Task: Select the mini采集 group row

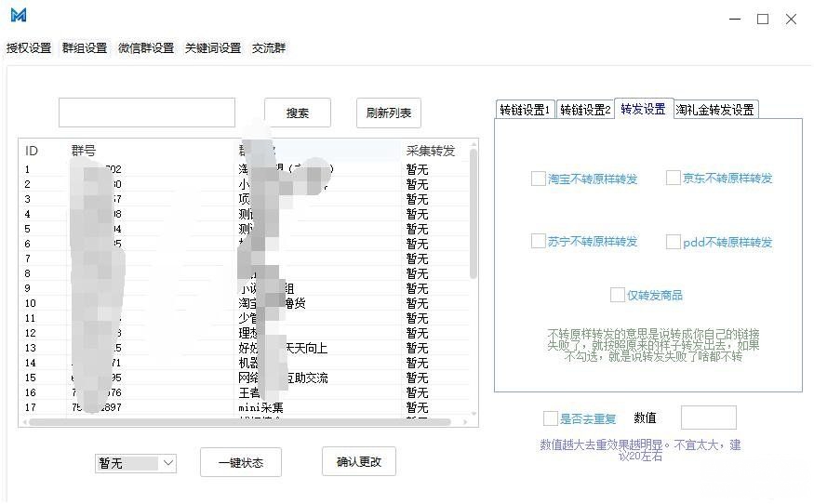Action: pyautogui.click(x=245, y=407)
